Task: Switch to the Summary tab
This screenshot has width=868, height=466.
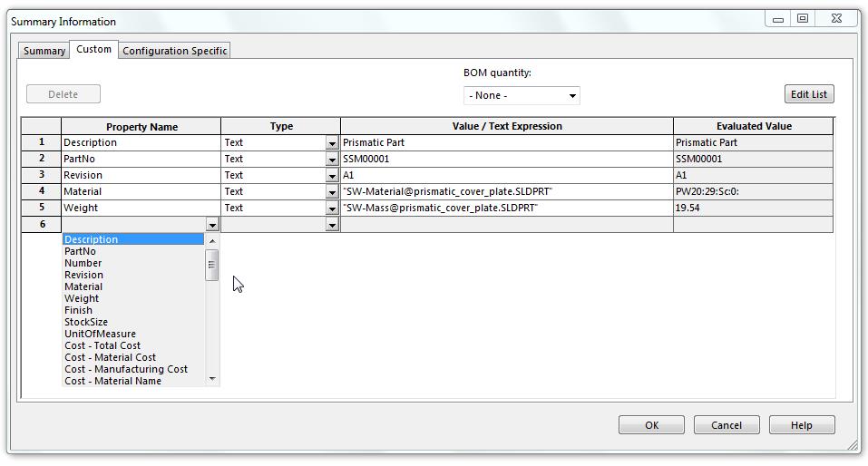Action: (x=44, y=51)
